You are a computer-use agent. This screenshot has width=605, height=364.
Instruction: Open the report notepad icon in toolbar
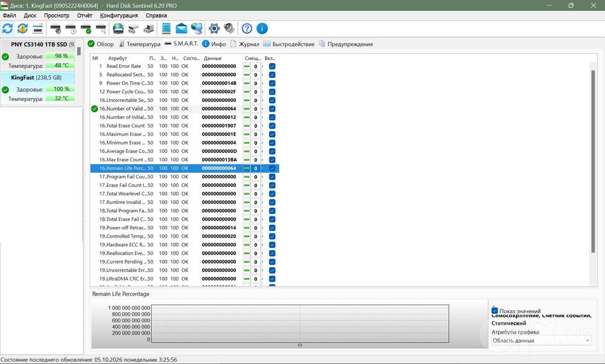click(x=166, y=28)
